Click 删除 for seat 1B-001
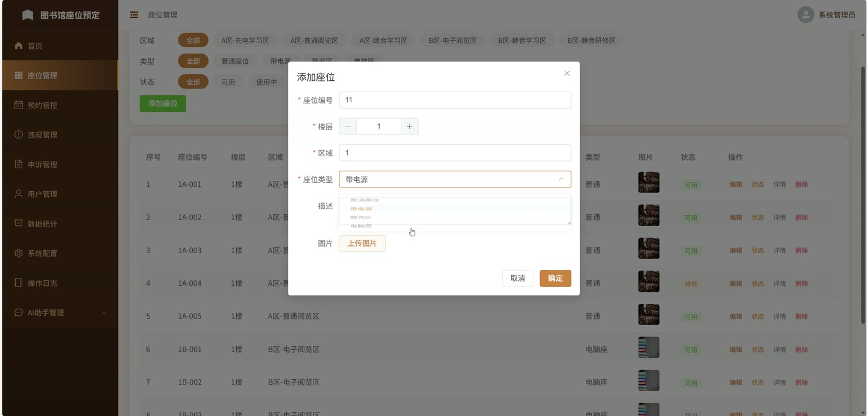The image size is (868, 416). coord(801,350)
